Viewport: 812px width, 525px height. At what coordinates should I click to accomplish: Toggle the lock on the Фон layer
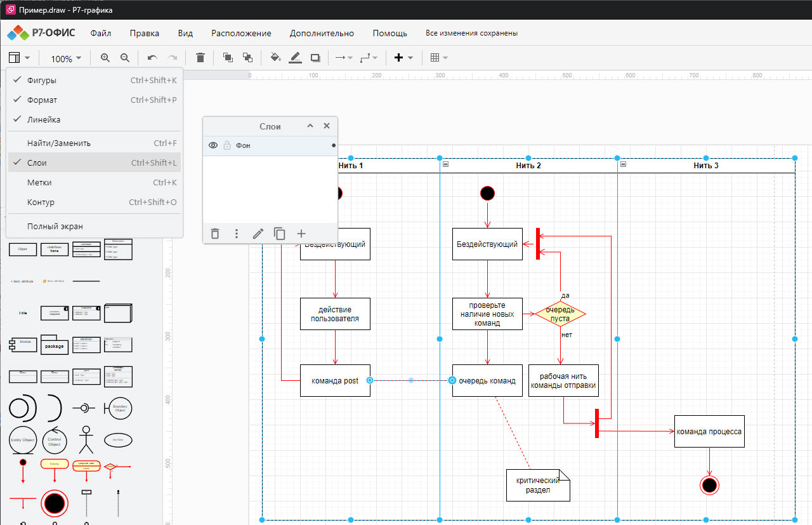[227, 145]
